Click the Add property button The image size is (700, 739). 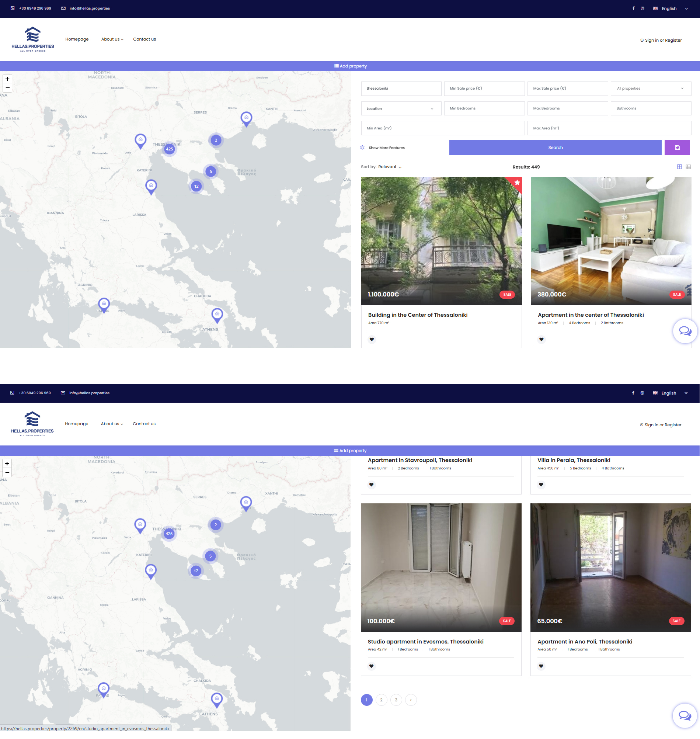350,66
